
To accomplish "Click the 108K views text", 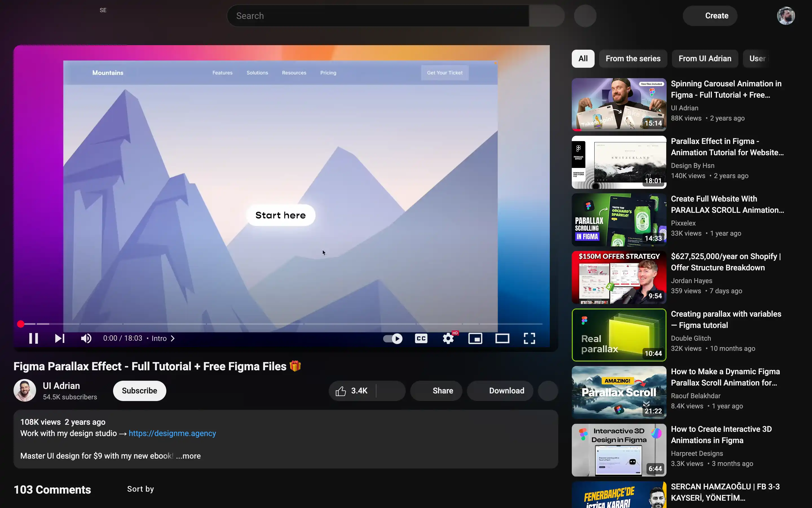I will [40, 422].
